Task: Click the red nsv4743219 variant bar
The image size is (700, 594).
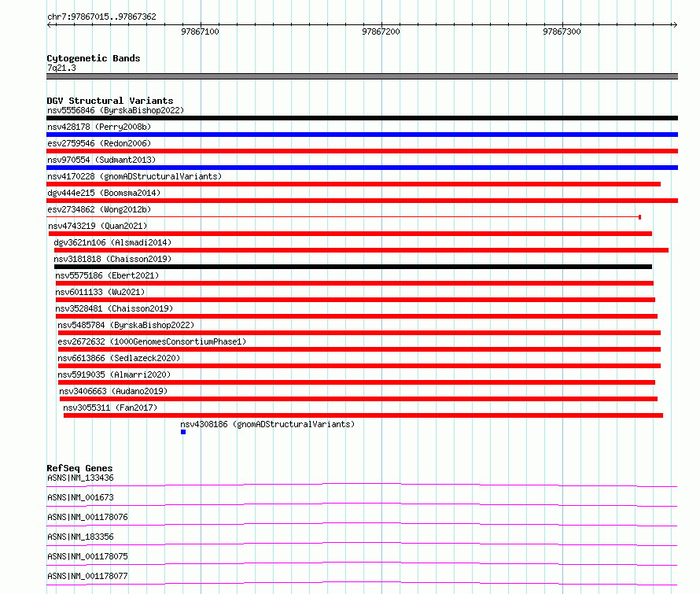Action: [351, 234]
